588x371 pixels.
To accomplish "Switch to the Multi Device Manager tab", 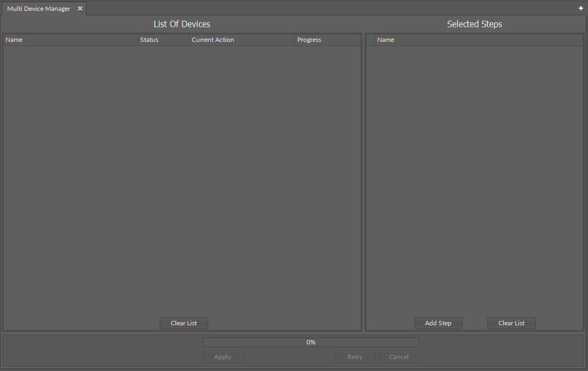I will tap(38, 8).
